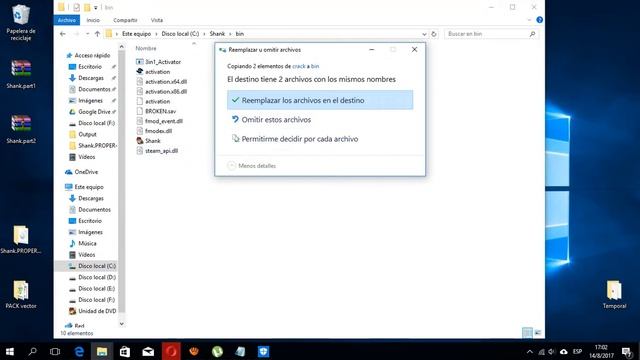The image size is (640, 360).
Task: Select the steam_api.dll file
Action: 157,151
